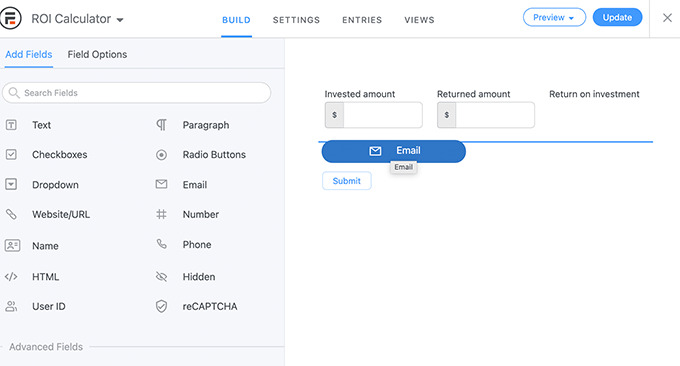680x366 pixels.
Task: Click the Formidable Forms logo icon
Action: (x=10, y=18)
